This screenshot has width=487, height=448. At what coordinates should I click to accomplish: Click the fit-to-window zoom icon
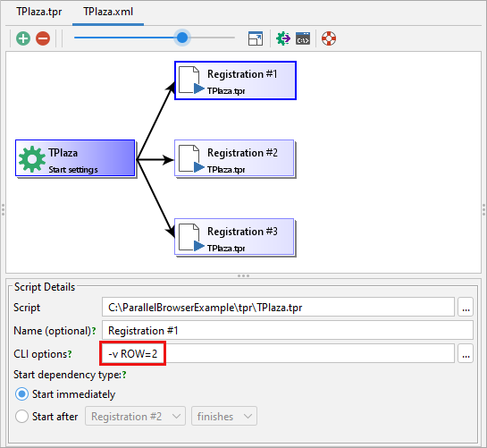(x=256, y=38)
